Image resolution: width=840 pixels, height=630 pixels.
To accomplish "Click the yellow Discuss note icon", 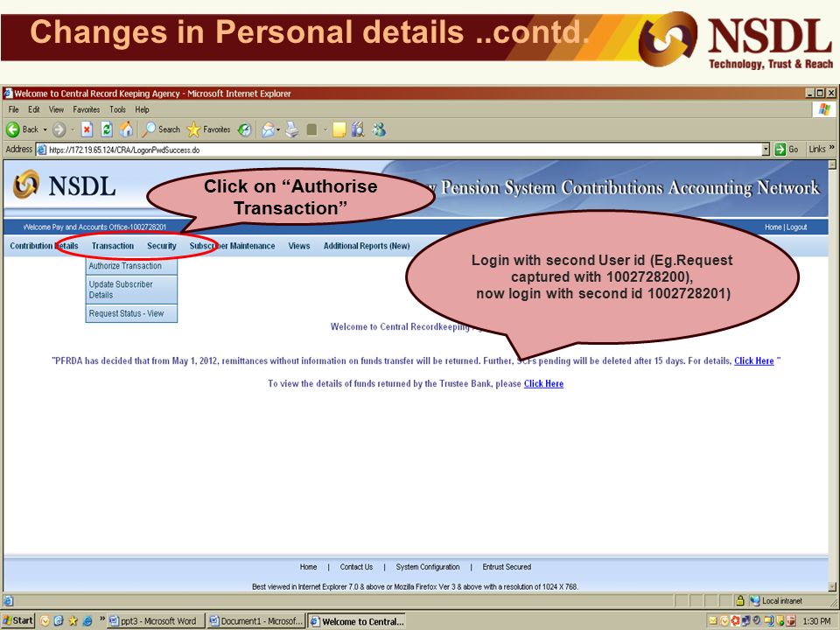I will pos(339,129).
